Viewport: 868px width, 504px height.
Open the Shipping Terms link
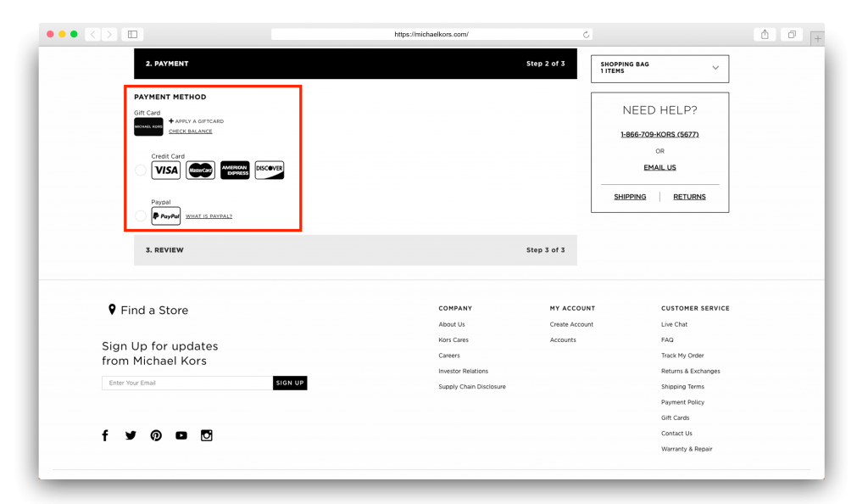tap(682, 387)
